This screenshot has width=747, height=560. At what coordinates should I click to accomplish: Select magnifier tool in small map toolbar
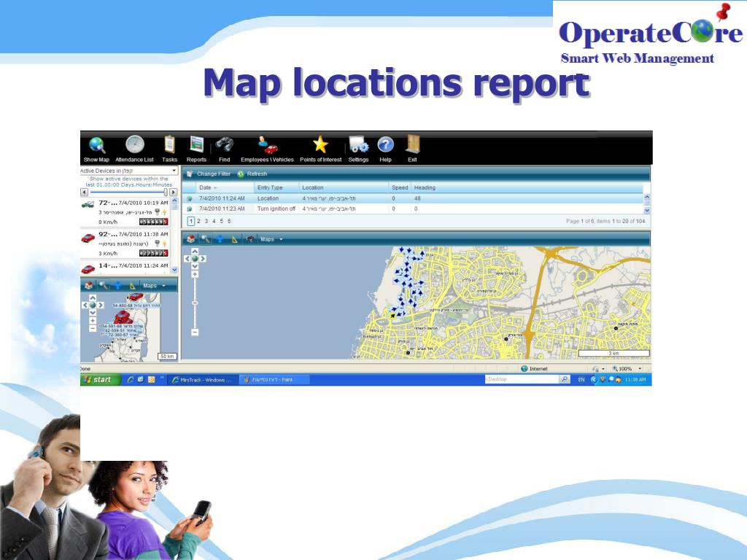pyautogui.click(x=104, y=286)
